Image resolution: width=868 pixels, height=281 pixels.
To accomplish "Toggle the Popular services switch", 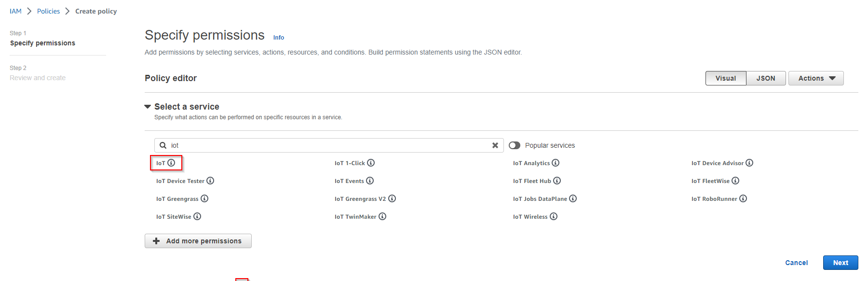I will click(515, 145).
